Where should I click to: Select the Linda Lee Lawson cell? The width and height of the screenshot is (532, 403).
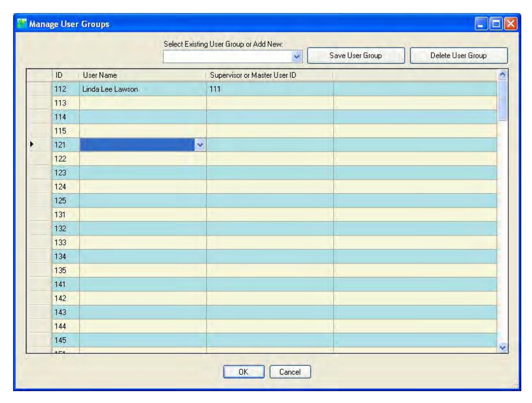(143, 89)
